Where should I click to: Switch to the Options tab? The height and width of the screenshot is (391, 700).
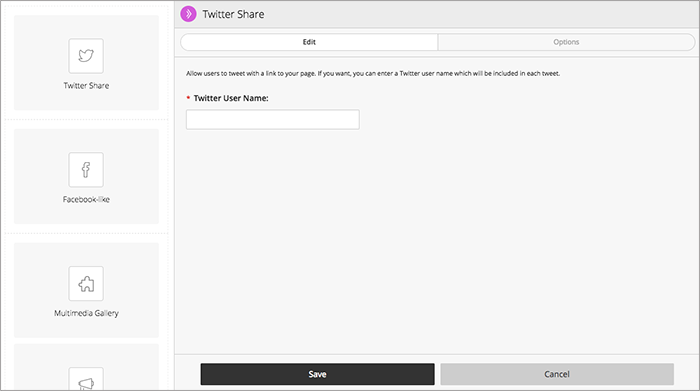tap(566, 42)
